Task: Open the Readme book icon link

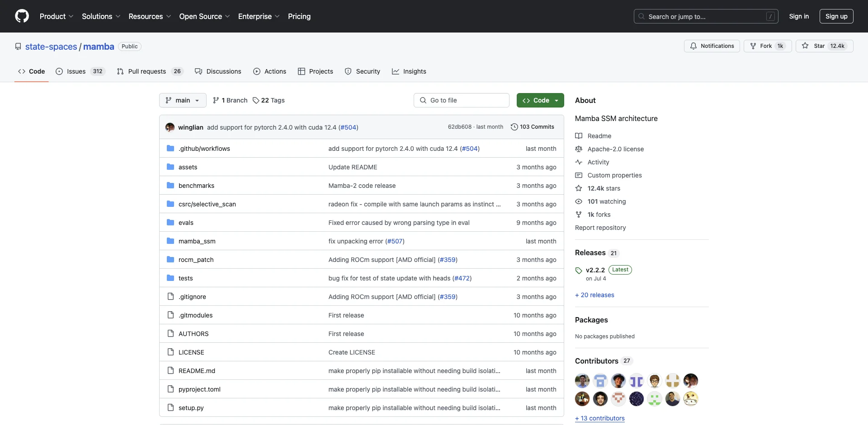Action: (579, 136)
